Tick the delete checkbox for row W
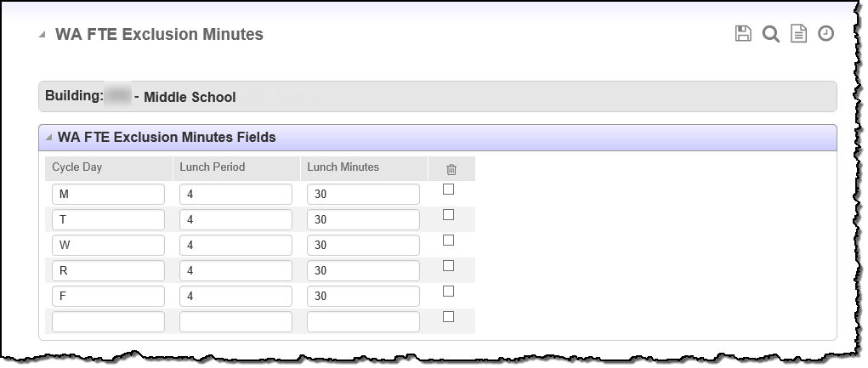The height and width of the screenshot is (368, 868). [x=449, y=241]
